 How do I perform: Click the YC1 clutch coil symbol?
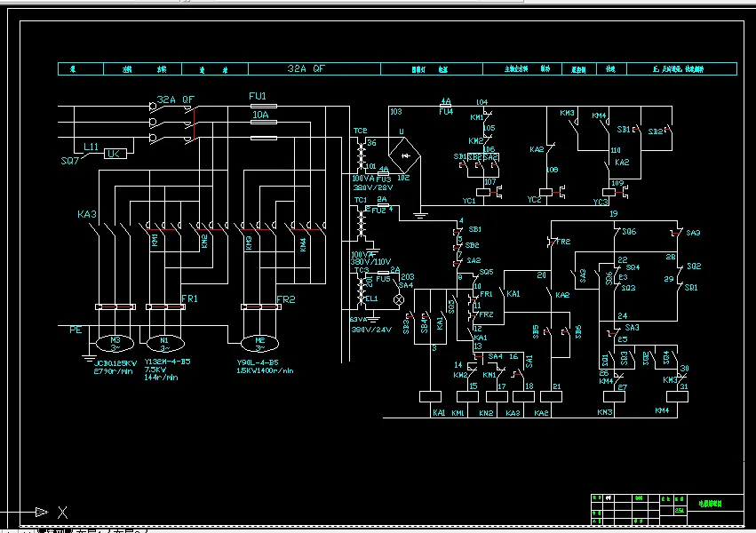[483, 192]
